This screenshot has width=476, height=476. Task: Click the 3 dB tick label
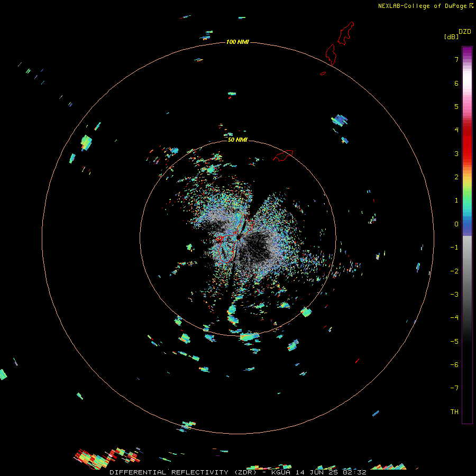[x=456, y=153]
